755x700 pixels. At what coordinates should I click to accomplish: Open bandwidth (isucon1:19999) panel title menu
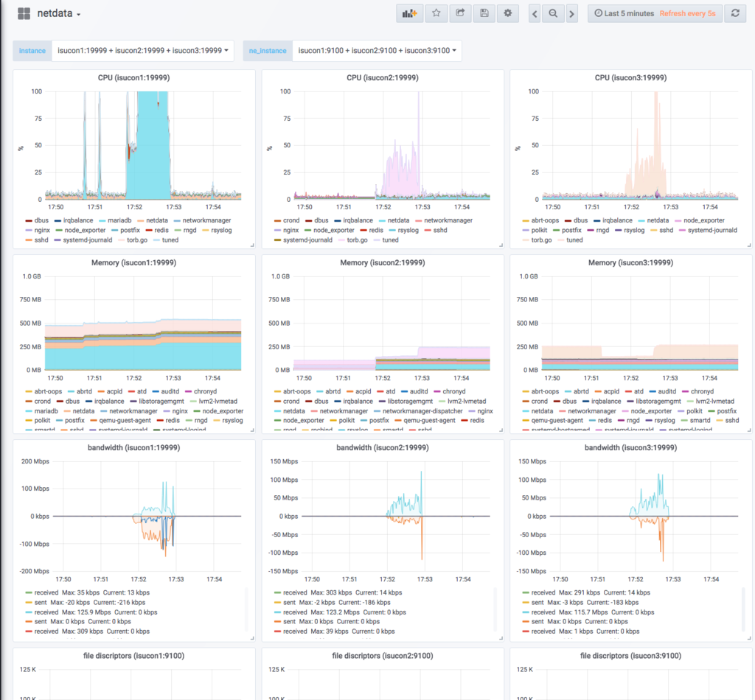pos(134,447)
